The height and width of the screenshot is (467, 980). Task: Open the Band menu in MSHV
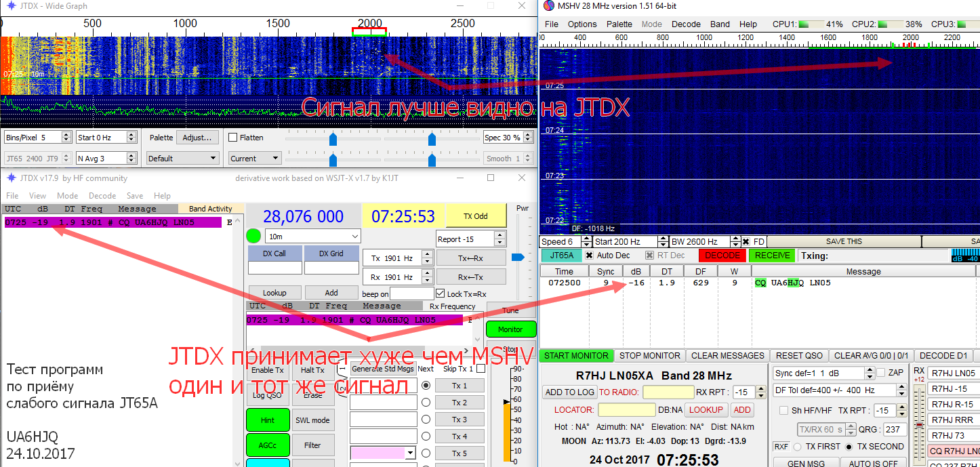[720, 24]
